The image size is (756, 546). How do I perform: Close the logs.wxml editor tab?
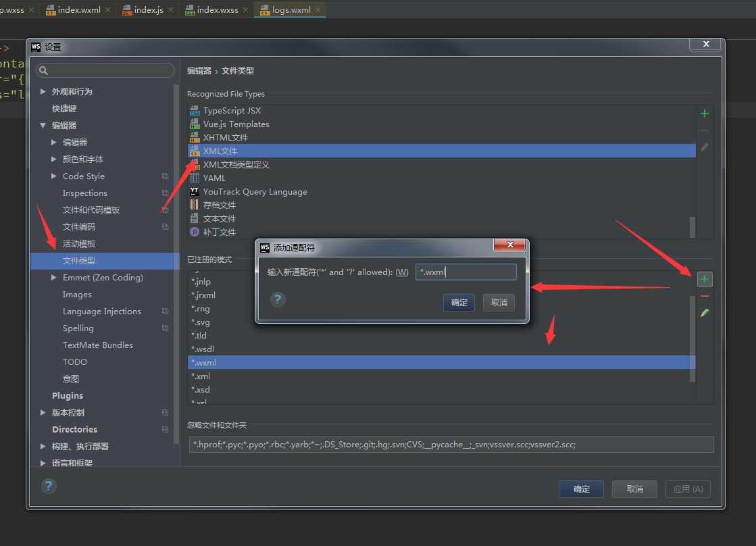318,9
